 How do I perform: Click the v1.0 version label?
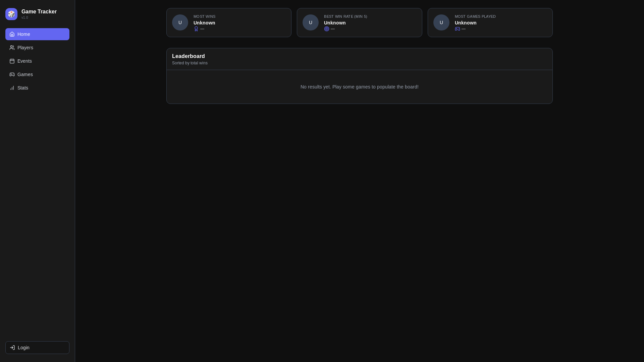[x=25, y=18]
